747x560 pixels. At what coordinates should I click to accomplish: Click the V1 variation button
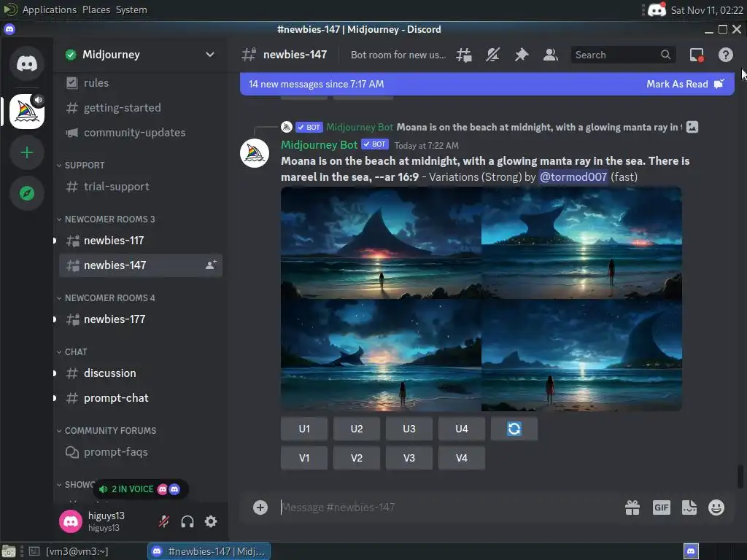tap(304, 458)
